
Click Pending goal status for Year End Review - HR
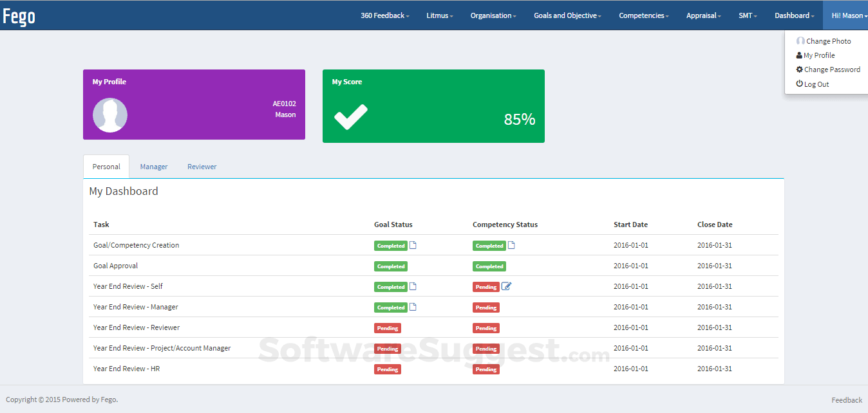388,369
